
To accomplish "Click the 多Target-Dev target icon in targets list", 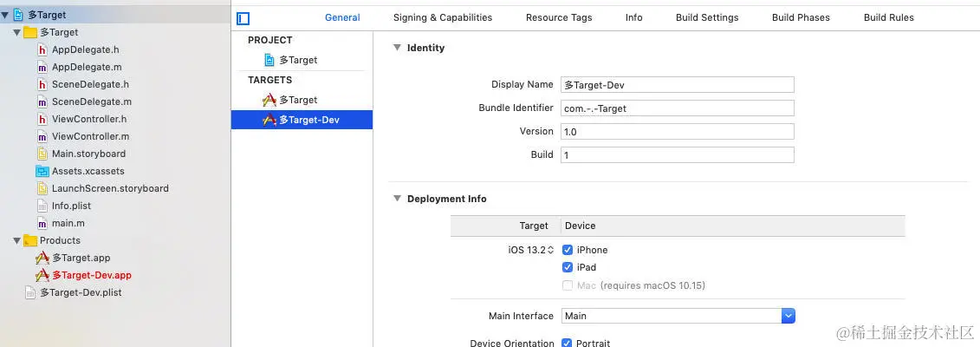I will [269, 120].
